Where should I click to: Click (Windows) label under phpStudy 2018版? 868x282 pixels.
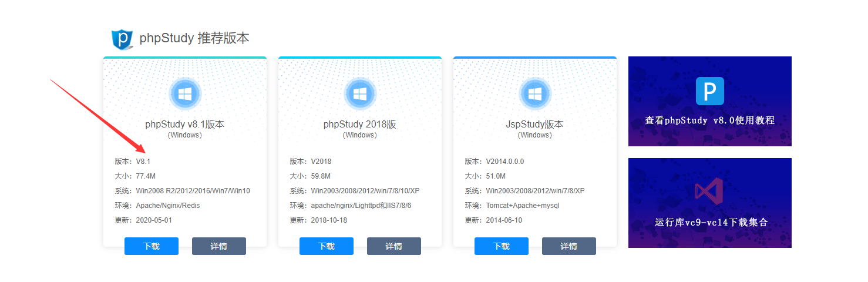click(360, 135)
